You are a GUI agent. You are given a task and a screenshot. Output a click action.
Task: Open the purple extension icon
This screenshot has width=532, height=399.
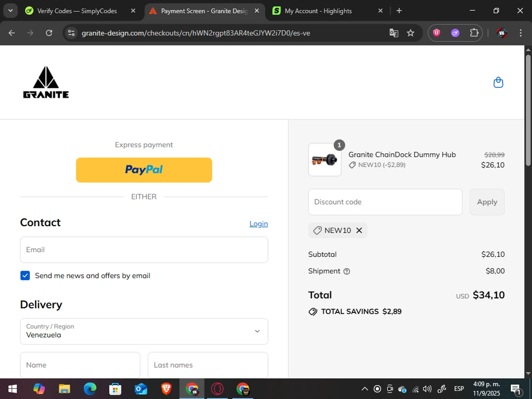455,33
